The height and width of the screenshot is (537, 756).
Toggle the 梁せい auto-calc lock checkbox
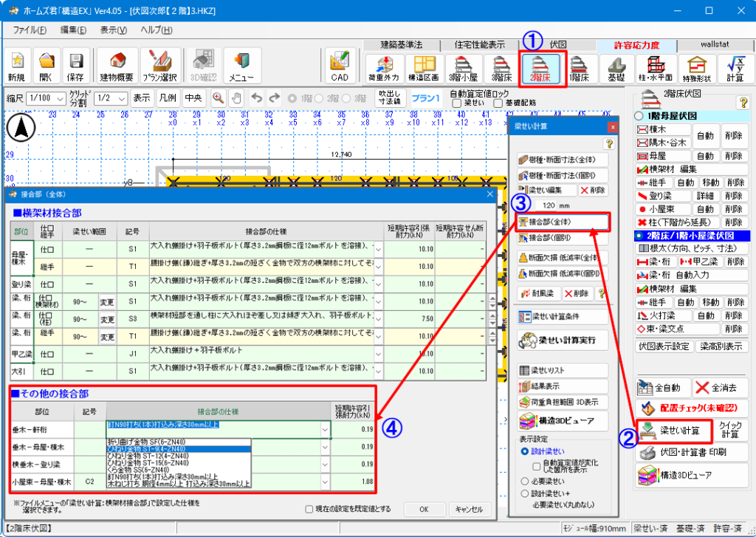coord(456,103)
